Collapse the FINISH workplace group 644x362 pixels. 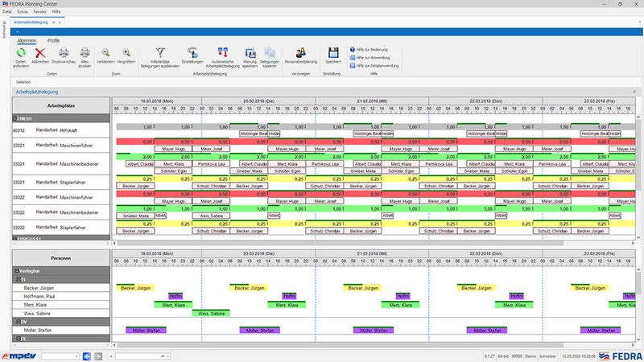coord(14,118)
